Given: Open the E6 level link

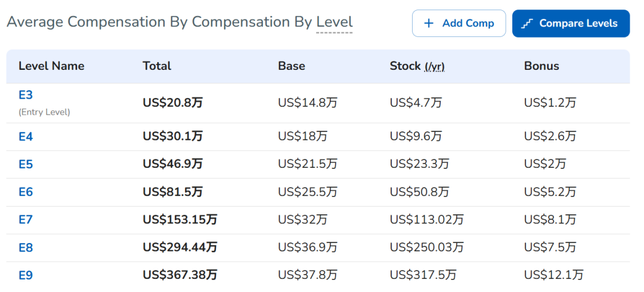Looking at the screenshot, I should pos(26,192).
